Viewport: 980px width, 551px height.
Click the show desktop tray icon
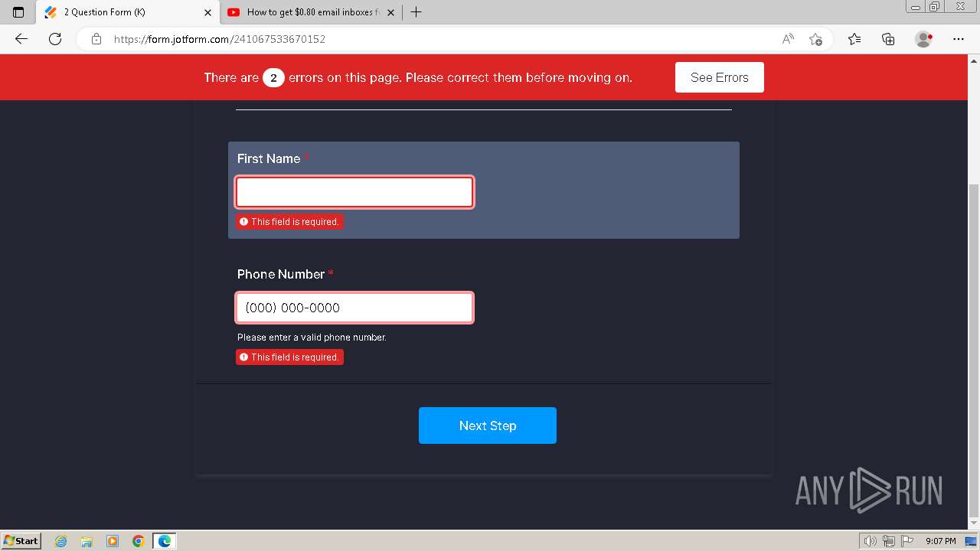(972, 541)
